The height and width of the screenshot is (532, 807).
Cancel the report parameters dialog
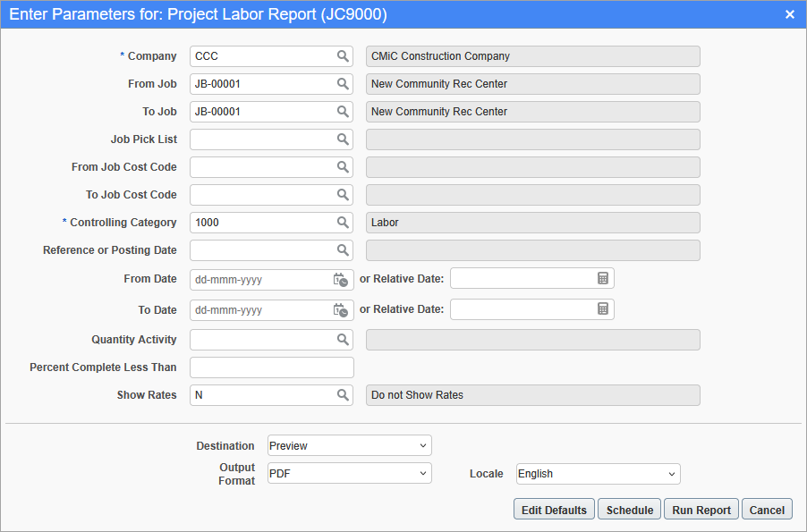[767, 510]
